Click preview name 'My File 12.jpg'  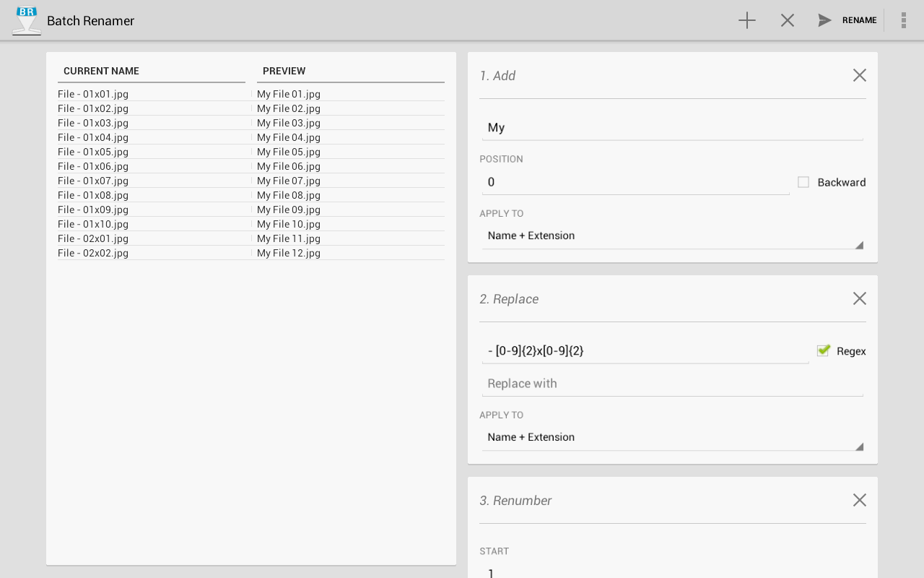289,253
